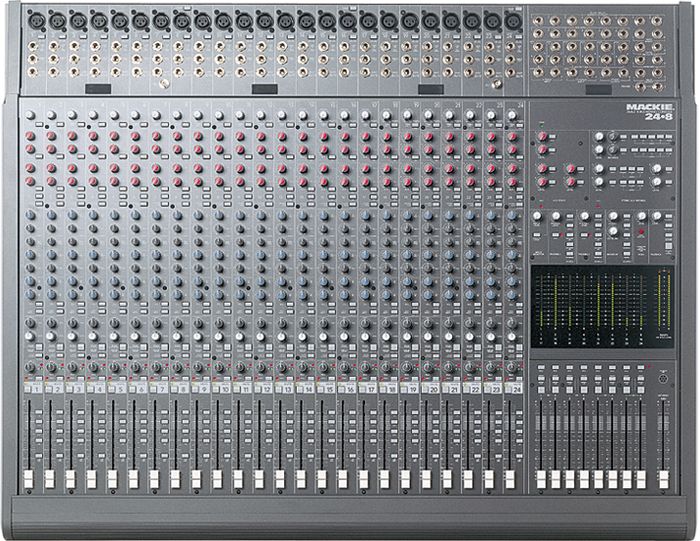Image resolution: width=700 pixels, height=541 pixels.
Task: Adjust the white trim knob atop channel 1
Action: [30, 115]
